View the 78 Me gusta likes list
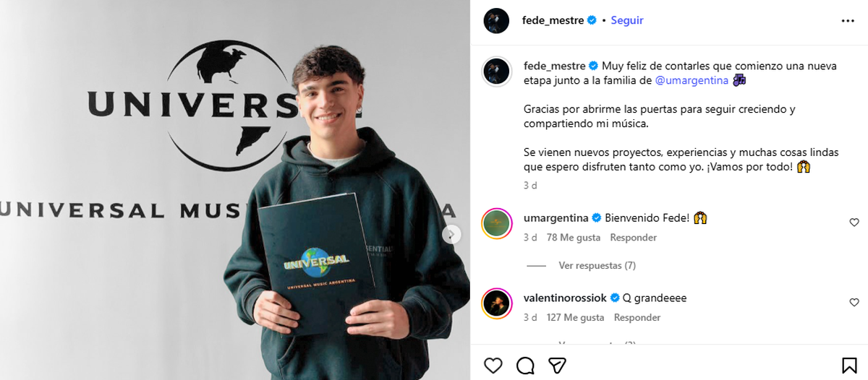 pos(574,238)
